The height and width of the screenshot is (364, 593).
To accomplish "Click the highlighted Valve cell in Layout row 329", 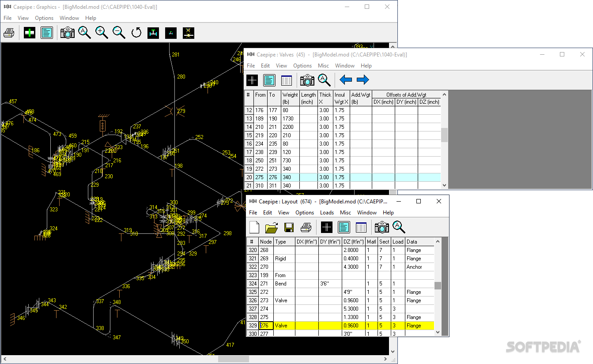I will click(285, 326).
